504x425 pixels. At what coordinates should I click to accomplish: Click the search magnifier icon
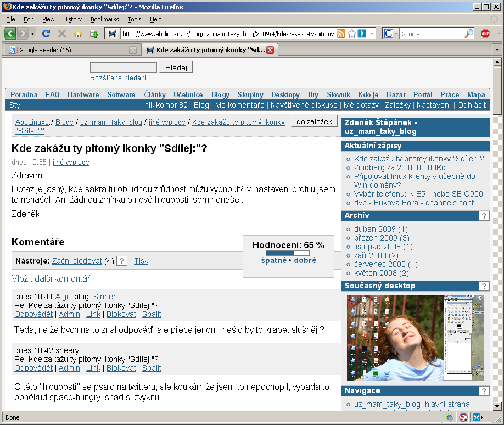point(469,33)
